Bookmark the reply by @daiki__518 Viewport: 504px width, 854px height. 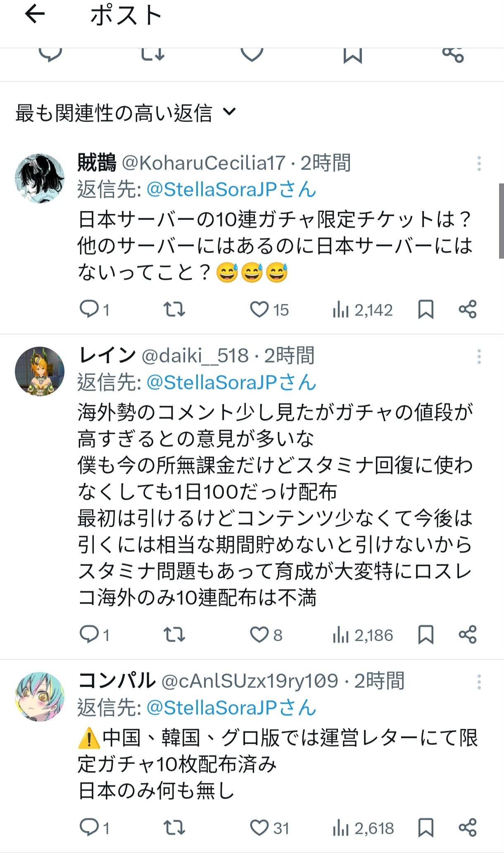tap(426, 635)
